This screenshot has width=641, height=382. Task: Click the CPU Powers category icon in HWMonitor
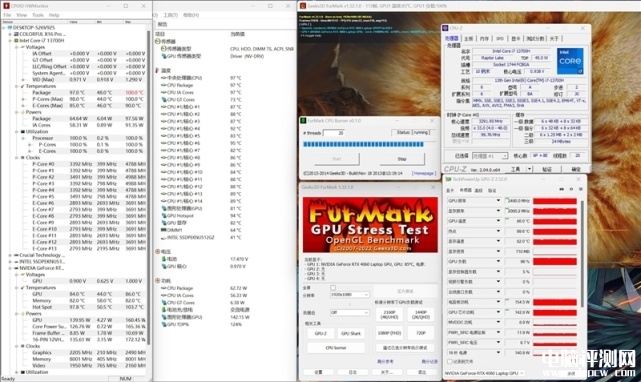pyautogui.click(x=23, y=112)
